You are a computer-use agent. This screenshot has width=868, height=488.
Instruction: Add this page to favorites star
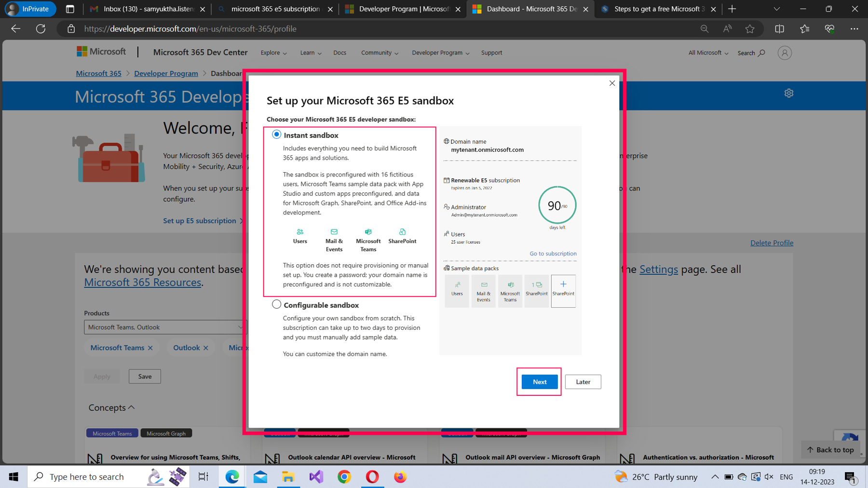click(750, 29)
